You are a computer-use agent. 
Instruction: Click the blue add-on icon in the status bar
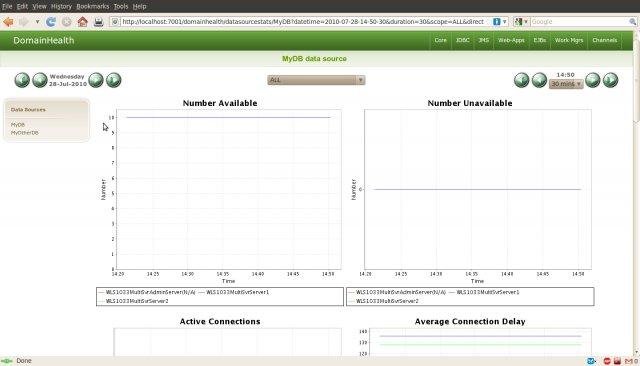pyautogui.click(x=591, y=361)
